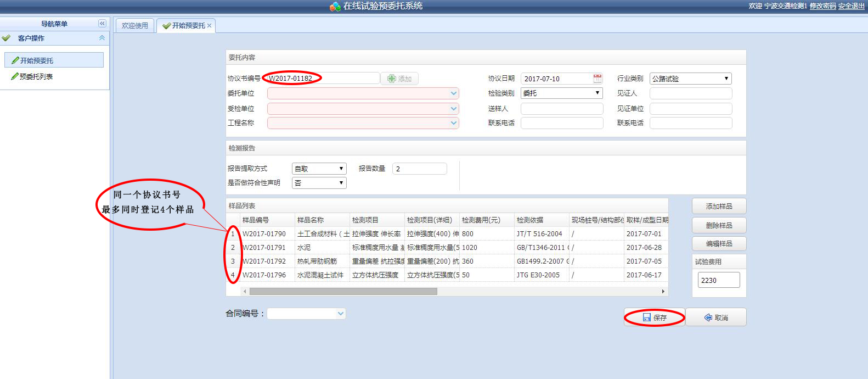Screen dimensions: 868x379
Task: Click the 取消 button with arrow icon
Action: 716,317
